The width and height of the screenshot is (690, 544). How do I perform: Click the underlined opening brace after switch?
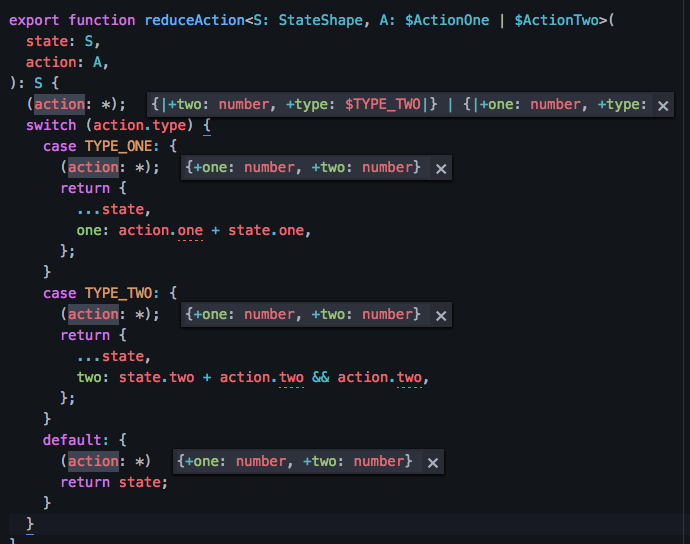(207, 126)
